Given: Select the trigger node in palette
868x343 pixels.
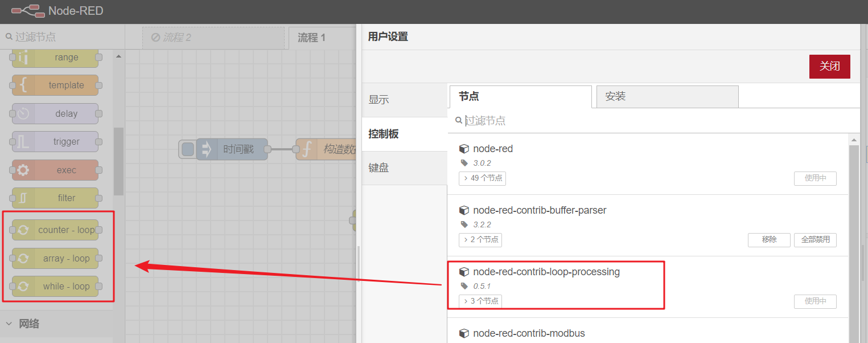Looking at the screenshot, I should pyautogui.click(x=55, y=141).
